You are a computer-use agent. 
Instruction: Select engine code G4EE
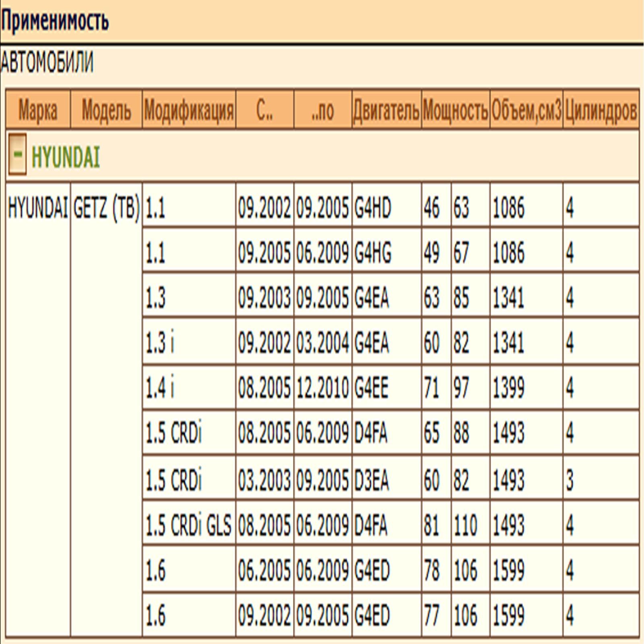[386, 387]
